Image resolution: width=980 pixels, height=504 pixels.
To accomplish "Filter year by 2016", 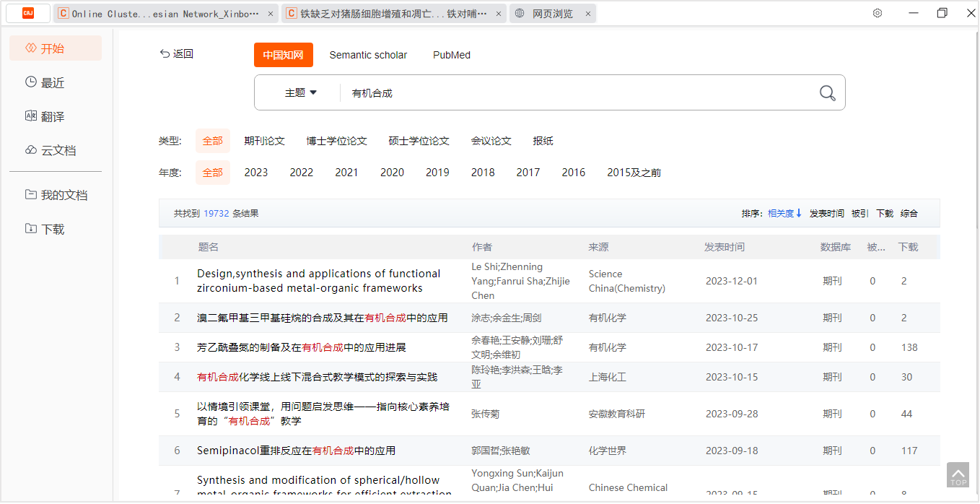I will (x=574, y=173).
